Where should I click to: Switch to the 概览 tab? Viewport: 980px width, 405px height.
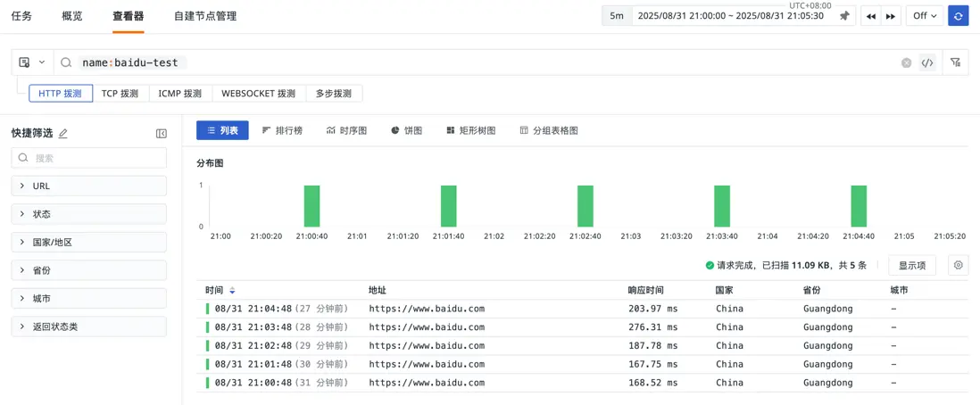72,16
